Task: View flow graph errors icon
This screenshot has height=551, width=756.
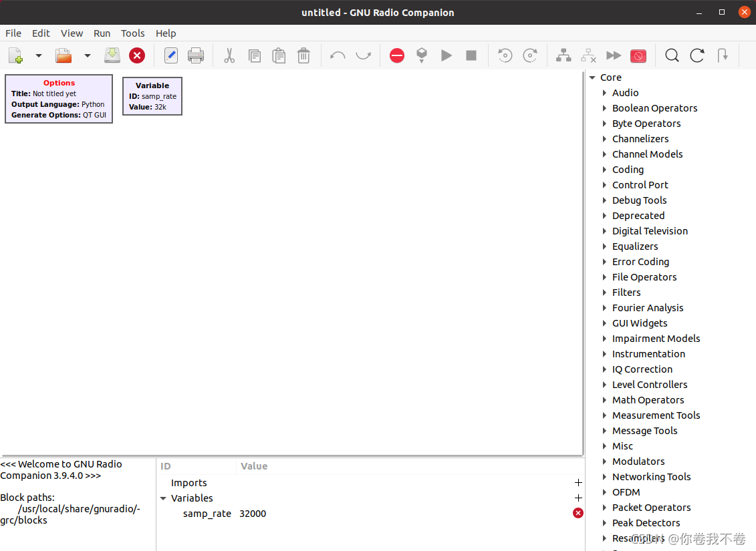Action: (x=397, y=56)
